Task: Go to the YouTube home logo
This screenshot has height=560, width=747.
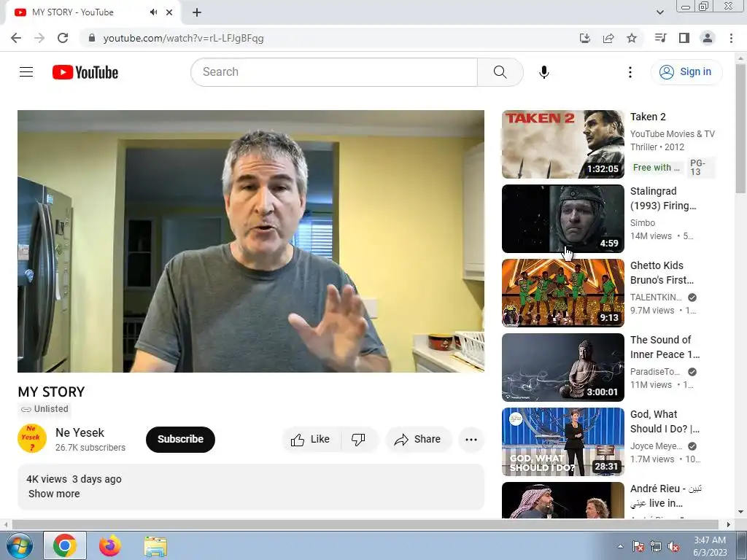Action: pos(85,72)
